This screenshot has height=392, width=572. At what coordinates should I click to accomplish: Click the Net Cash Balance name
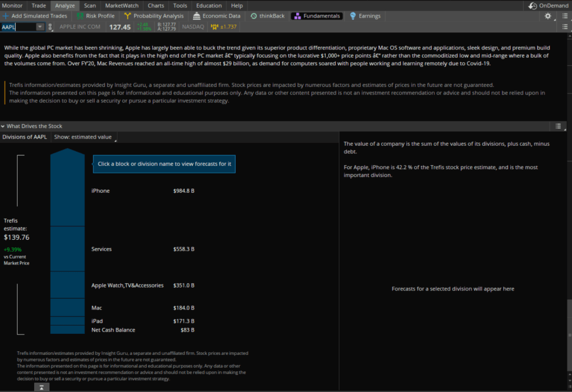[113, 330]
